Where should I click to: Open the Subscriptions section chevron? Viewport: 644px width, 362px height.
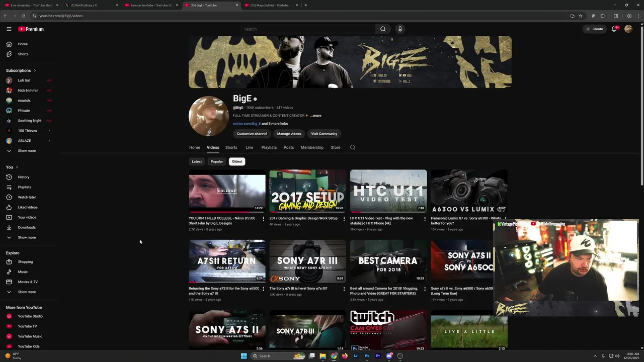pyautogui.click(x=35, y=70)
